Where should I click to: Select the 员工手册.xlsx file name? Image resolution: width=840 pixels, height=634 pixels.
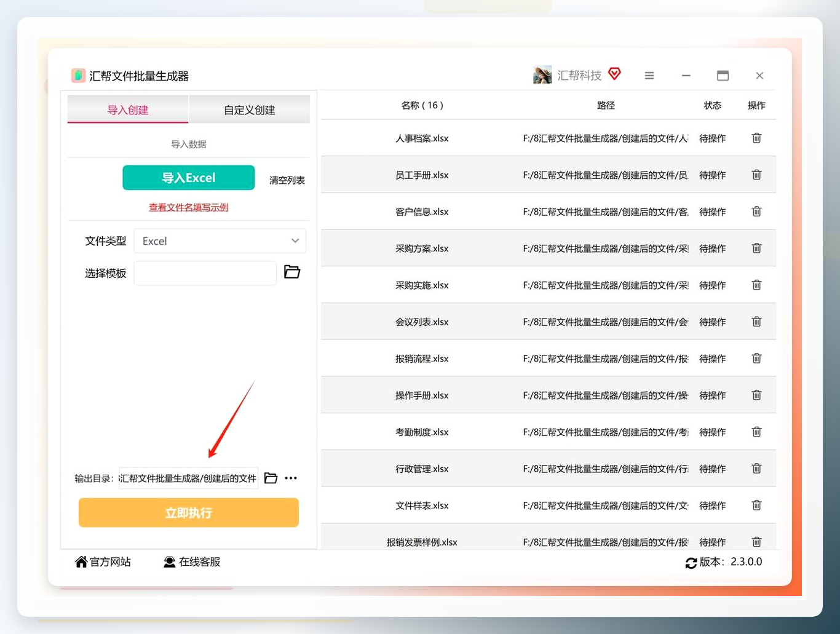(x=422, y=175)
